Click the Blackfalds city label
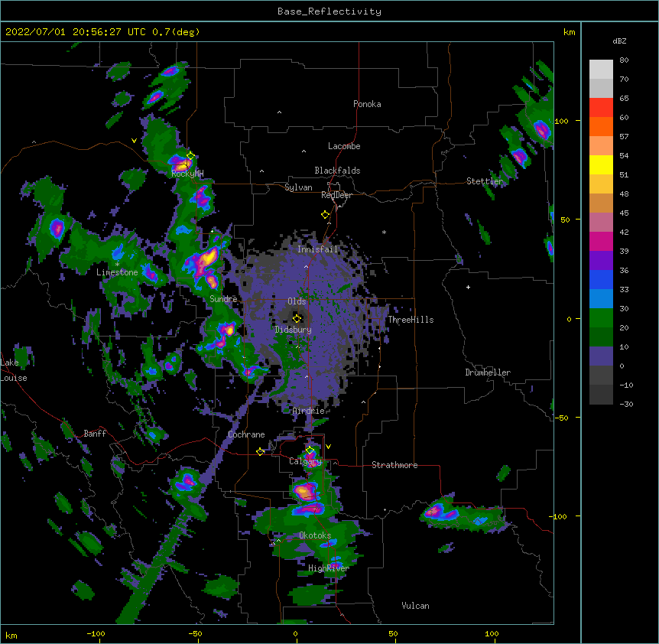 coord(337,171)
